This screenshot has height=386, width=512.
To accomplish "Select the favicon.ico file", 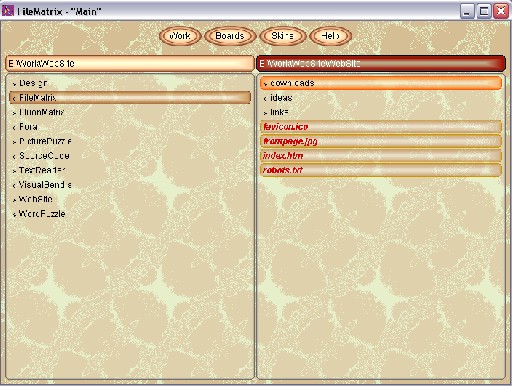I will pyautogui.click(x=381, y=127).
